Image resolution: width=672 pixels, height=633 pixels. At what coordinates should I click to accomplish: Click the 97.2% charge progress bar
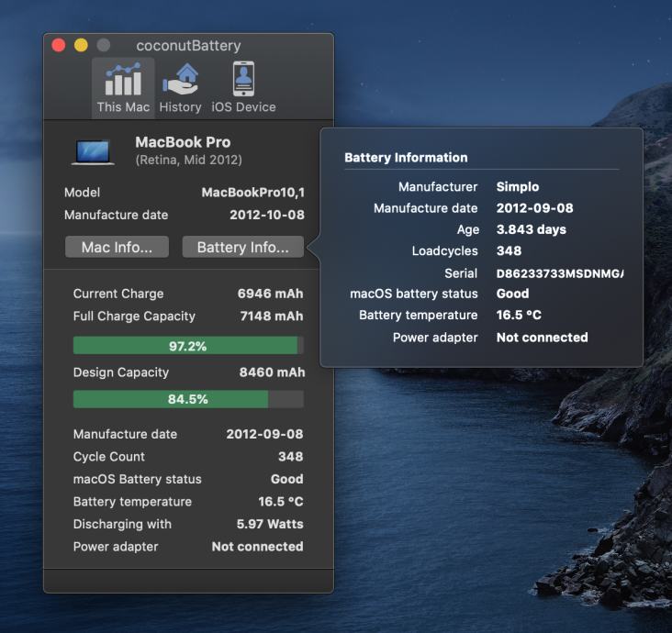(x=188, y=346)
